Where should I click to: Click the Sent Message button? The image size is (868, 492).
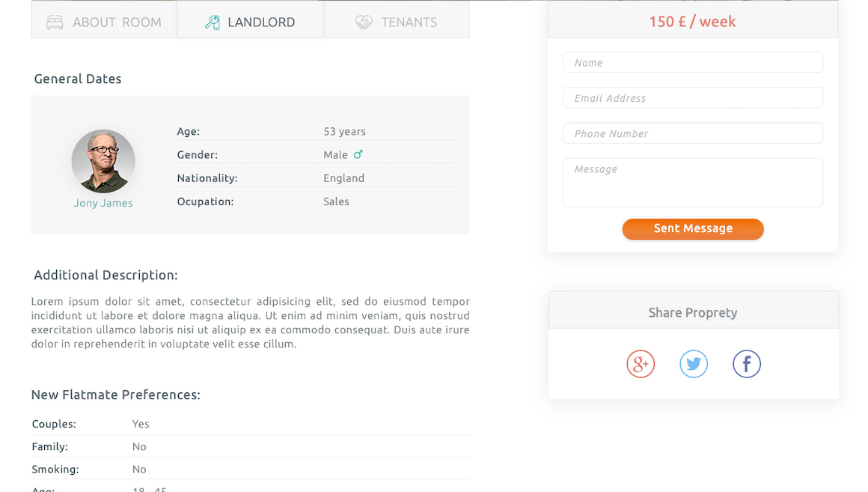[x=693, y=229]
